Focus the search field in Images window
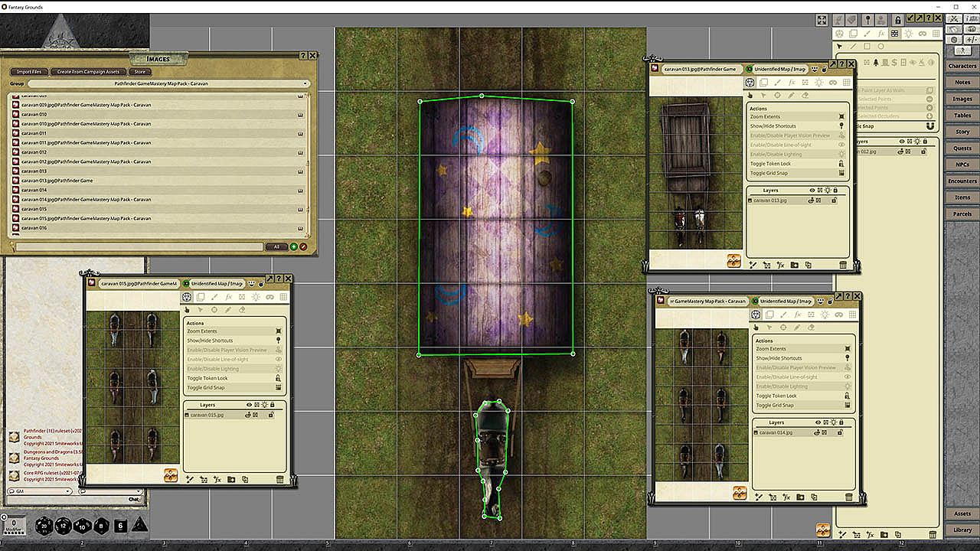Screen dimensions: 980x551 tap(138, 246)
